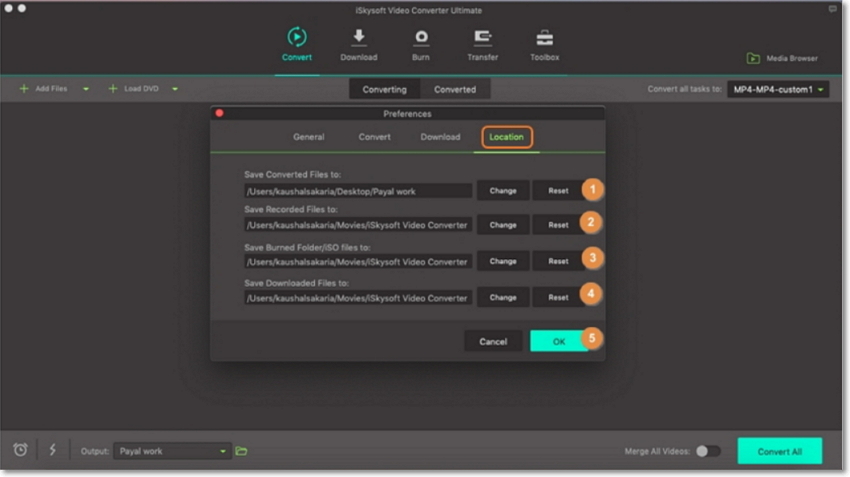Click the lightning bolt acceleration icon

52,450
